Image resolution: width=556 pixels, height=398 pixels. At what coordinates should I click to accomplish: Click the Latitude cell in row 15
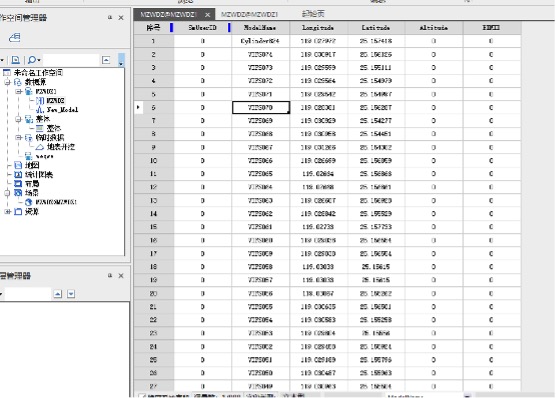376,227
